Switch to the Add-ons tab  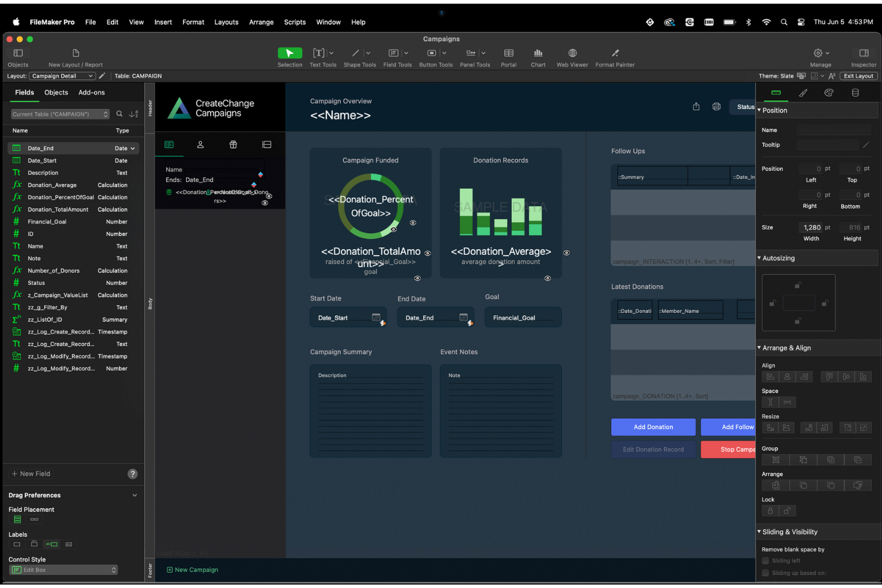click(91, 92)
